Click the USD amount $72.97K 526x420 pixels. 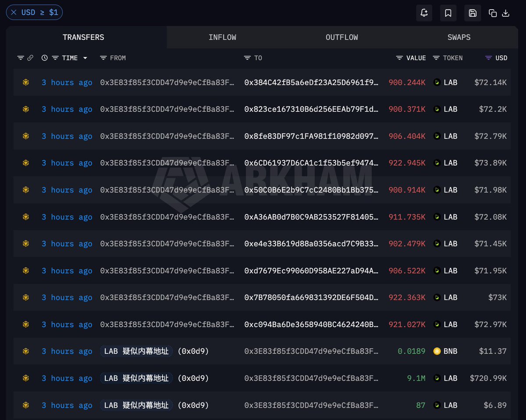[490, 325]
